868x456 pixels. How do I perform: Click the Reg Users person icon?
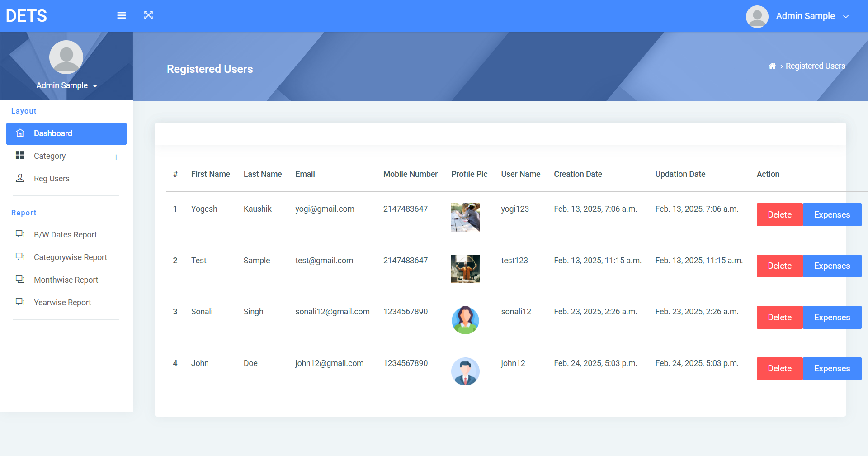pos(20,178)
